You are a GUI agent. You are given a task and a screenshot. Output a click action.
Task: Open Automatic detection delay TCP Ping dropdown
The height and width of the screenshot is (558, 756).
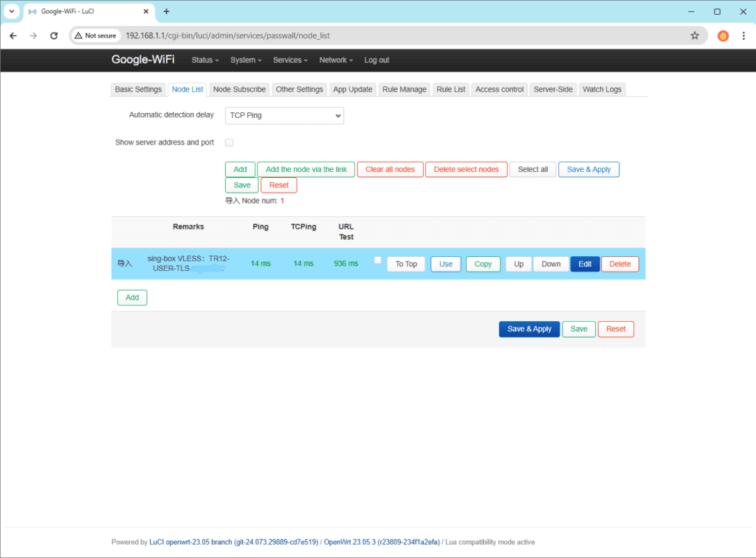[284, 116]
